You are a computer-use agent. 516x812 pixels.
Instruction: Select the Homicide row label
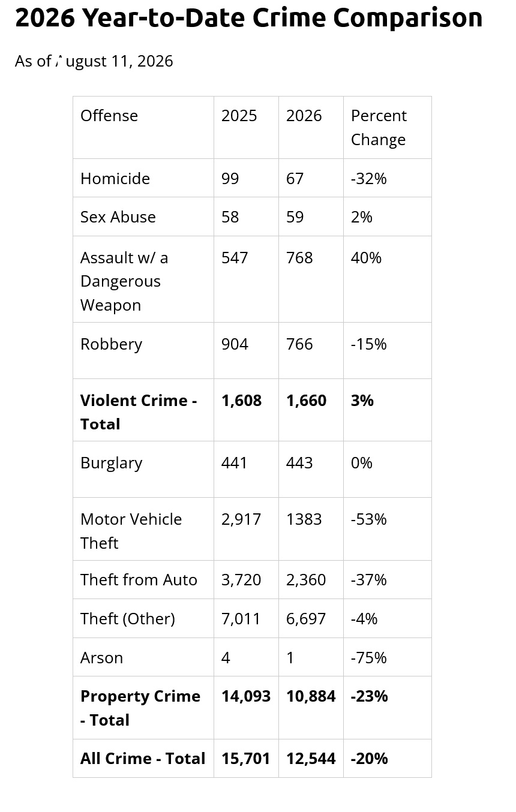pyautogui.click(x=115, y=178)
